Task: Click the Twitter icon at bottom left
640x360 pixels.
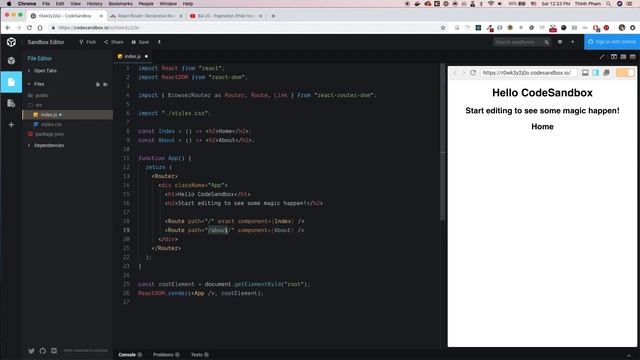Action: pyautogui.click(x=31, y=351)
